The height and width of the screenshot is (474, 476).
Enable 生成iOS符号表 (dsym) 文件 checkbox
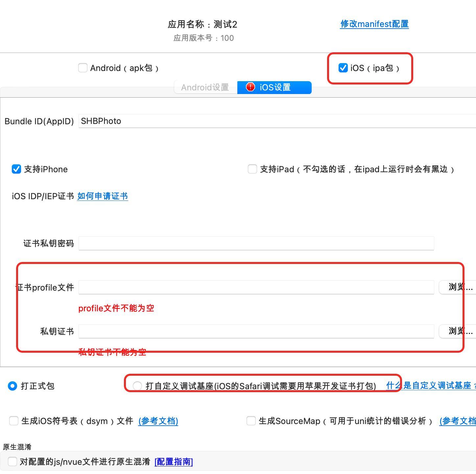[x=14, y=421]
